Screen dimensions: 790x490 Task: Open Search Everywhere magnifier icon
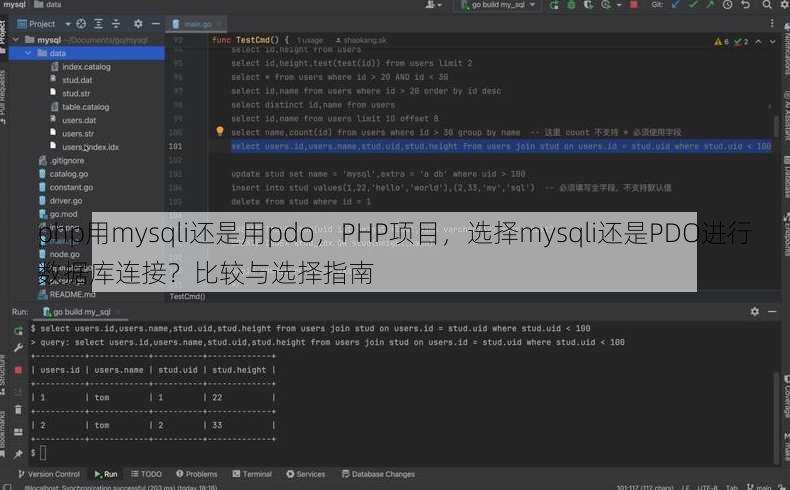tap(767, 5)
